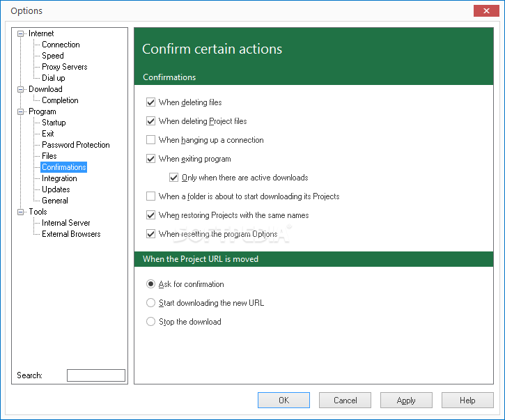Select Exit under Program
Image resolution: width=505 pixels, height=420 pixels.
coord(47,134)
